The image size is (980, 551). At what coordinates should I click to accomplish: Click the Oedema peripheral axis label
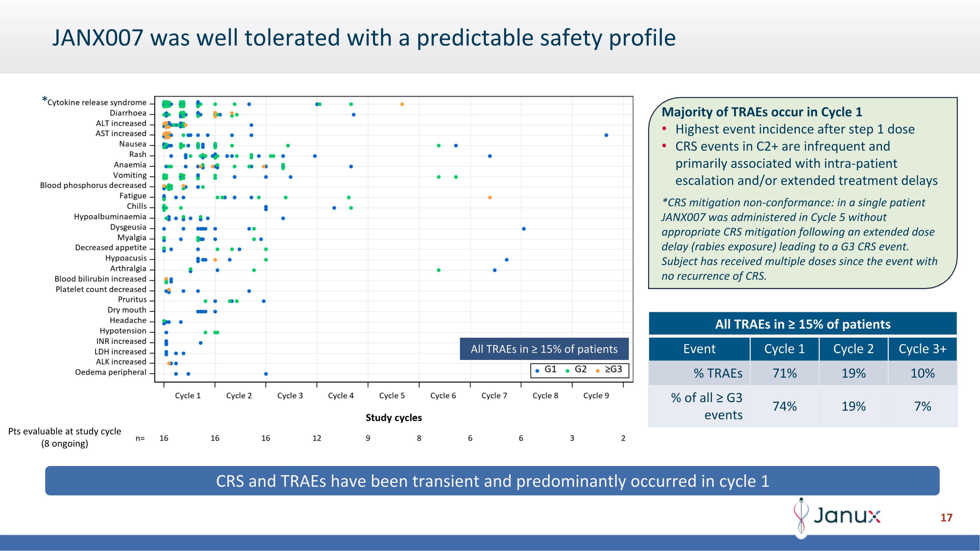point(110,372)
